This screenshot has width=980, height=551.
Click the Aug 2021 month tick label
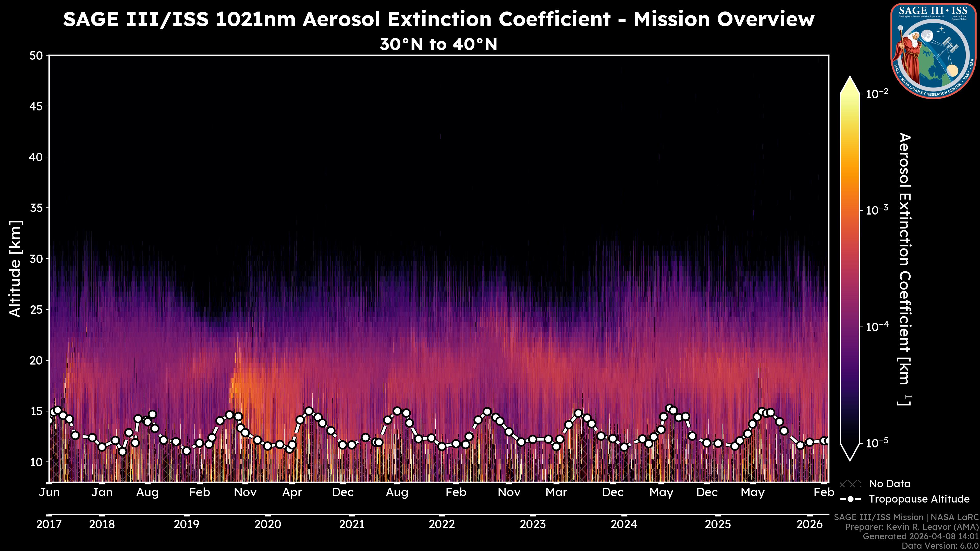[x=397, y=492]
